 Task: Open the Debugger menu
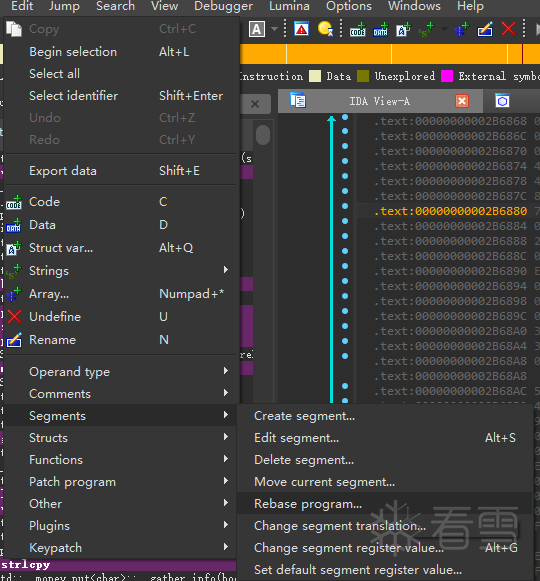223,6
